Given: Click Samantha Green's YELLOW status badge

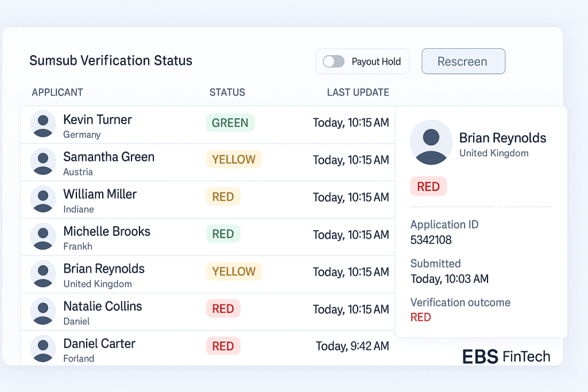Looking at the screenshot, I should (234, 160).
